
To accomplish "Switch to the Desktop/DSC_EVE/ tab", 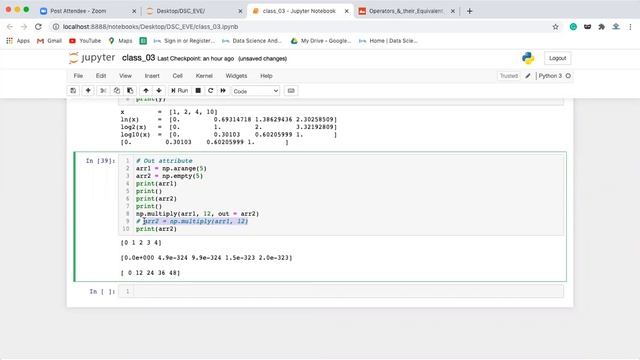I will pos(194,11).
